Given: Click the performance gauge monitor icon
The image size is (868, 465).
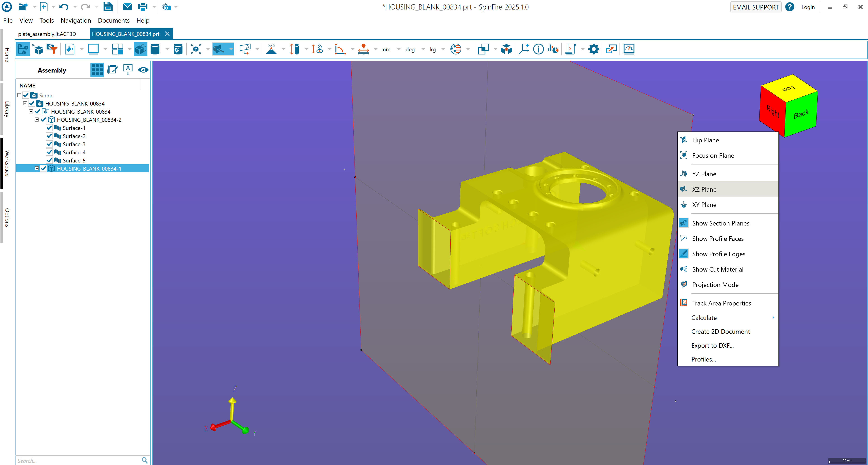Looking at the screenshot, I should [x=629, y=49].
